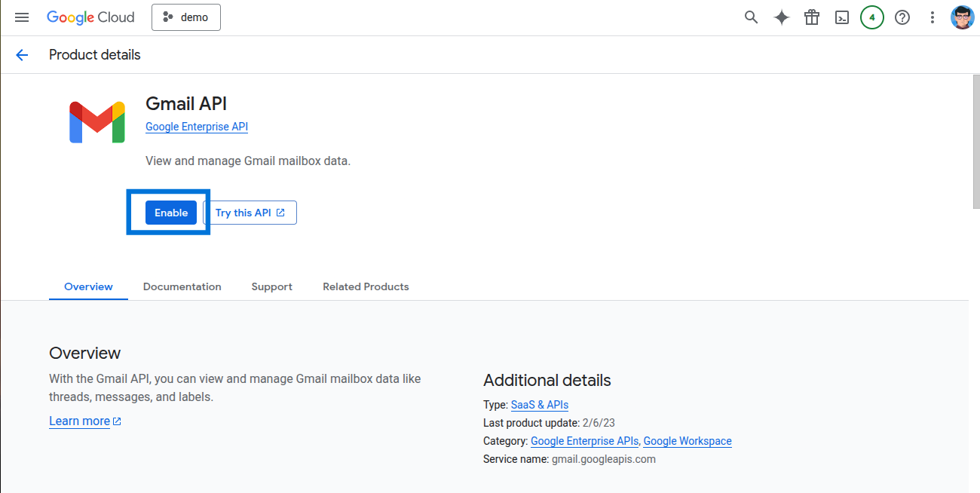The height and width of the screenshot is (493, 980).
Task: Switch to the Support tab
Action: coord(272,286)
